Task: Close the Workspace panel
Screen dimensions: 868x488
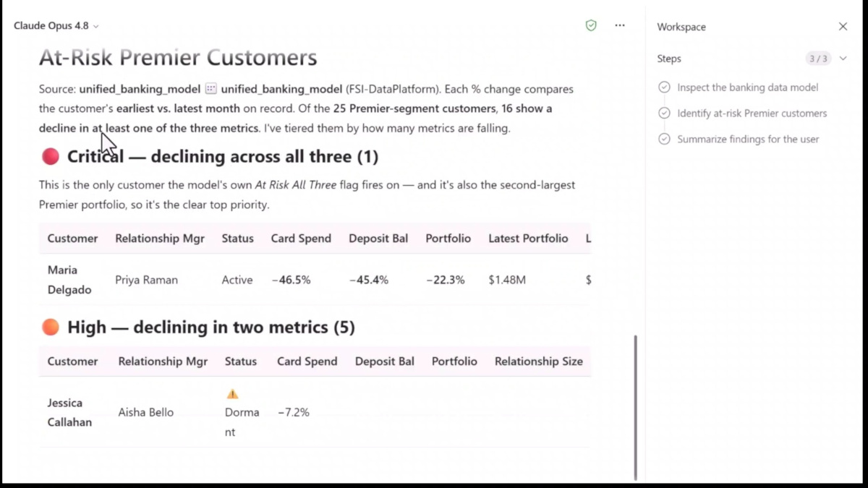Action: 843,27
